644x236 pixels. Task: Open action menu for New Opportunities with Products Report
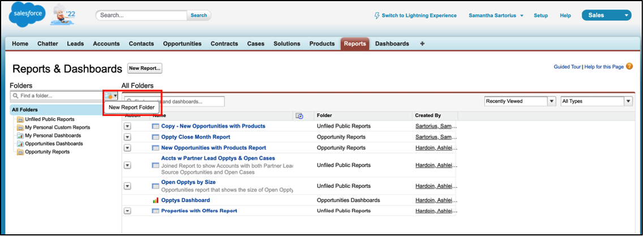(127, 148)
